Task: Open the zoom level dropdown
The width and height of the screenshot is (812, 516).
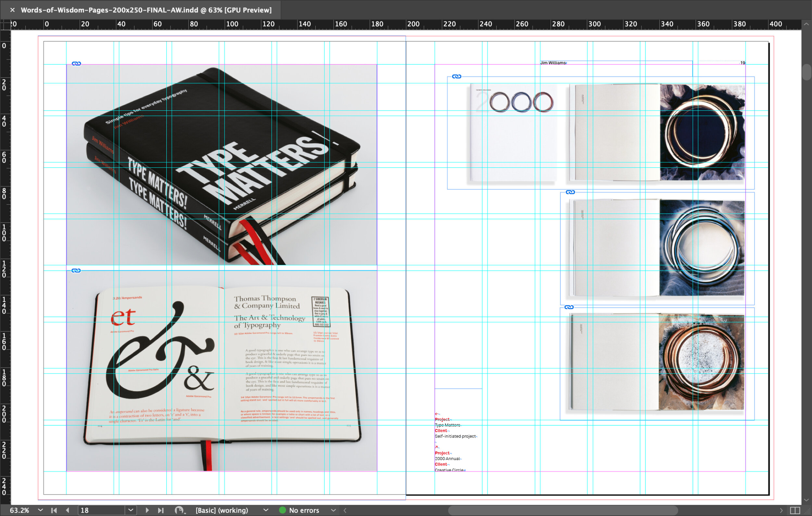Action: click(40, 510)
